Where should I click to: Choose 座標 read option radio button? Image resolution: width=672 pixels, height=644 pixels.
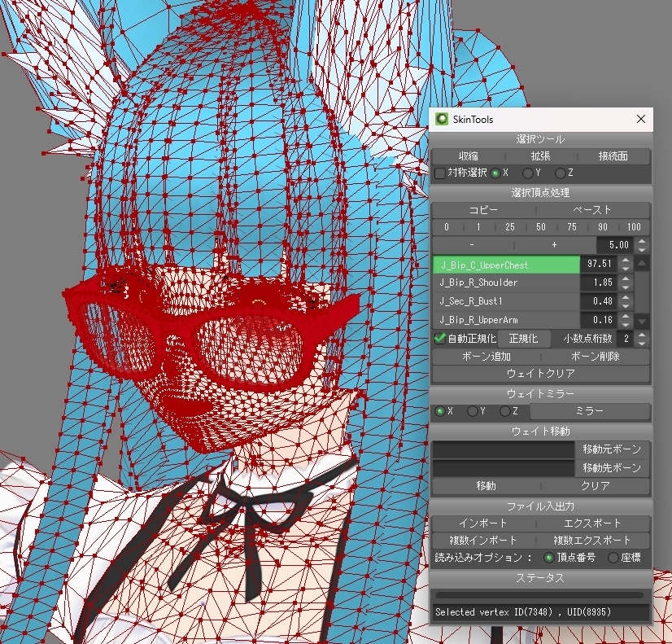(613, 558)
